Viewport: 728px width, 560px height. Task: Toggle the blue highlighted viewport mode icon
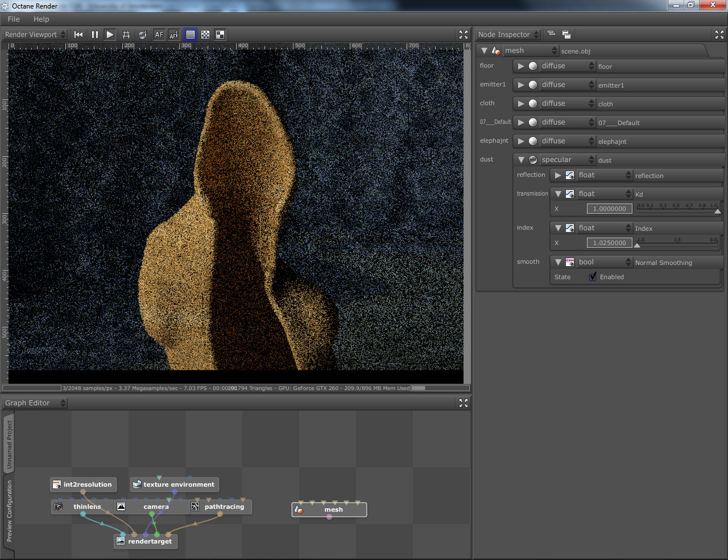pyautogui.click(x=191, y=35)
